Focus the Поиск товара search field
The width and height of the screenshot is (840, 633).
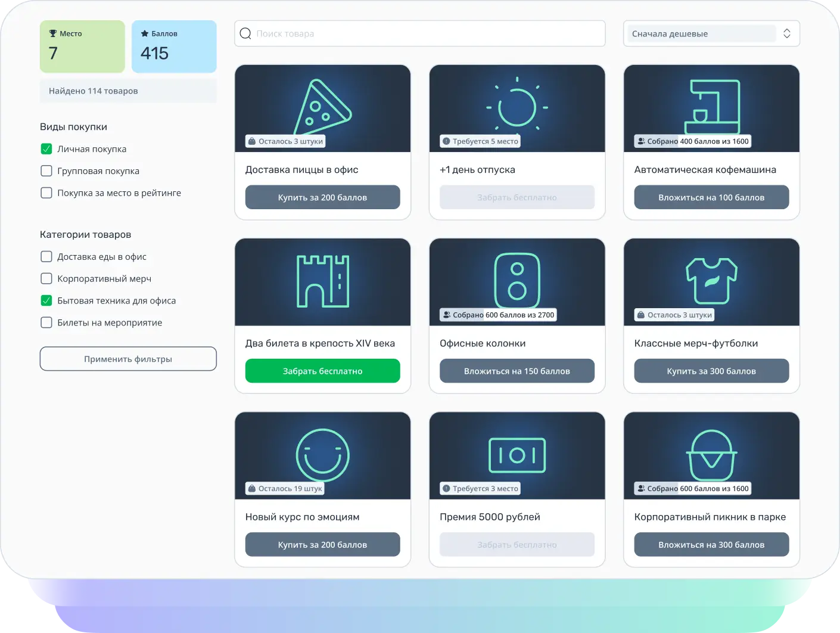420,33
